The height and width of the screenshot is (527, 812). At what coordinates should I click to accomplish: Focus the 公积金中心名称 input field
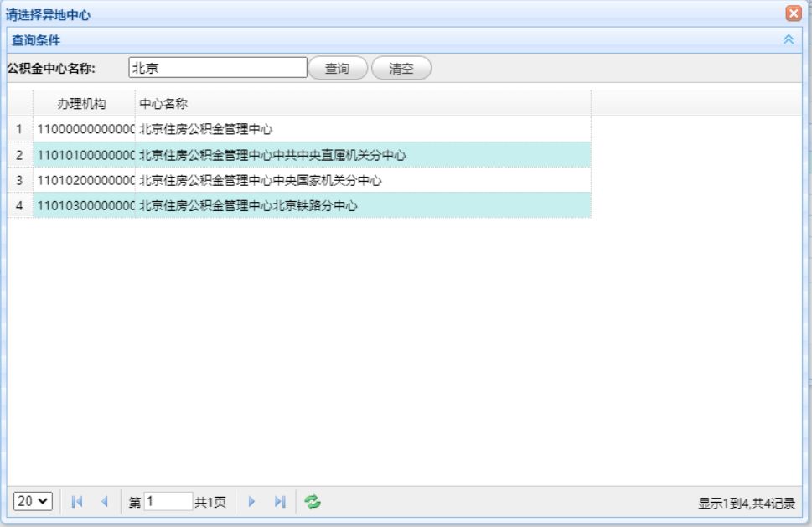click(x=218, y=67)
